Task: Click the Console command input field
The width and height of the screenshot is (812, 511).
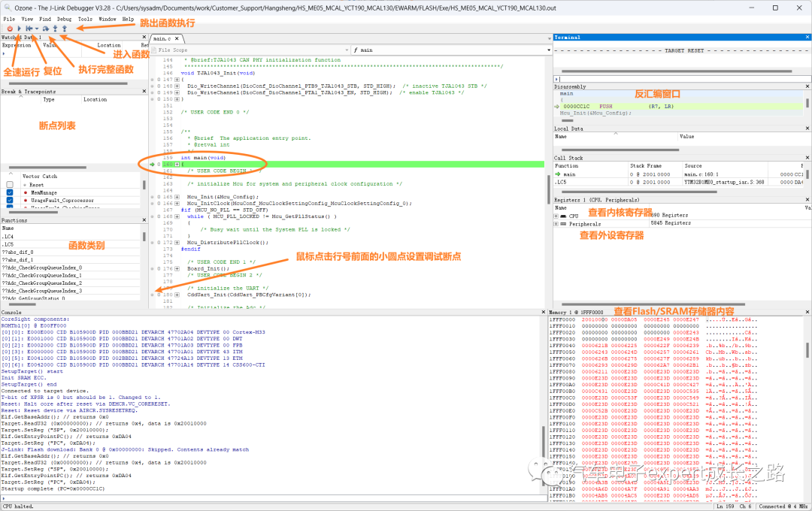Action: (274, 498)
